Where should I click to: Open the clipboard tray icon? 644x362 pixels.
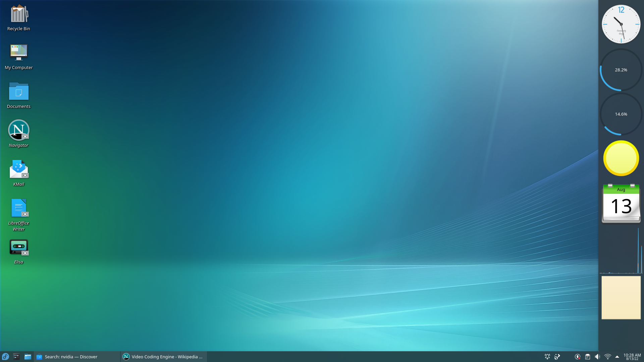point(587,357)
